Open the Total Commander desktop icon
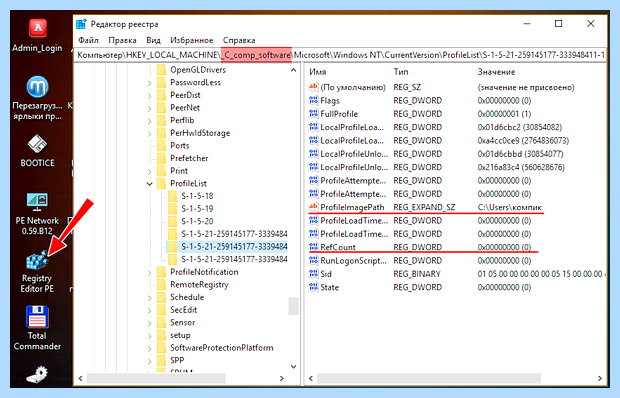This screenshot has width=620, height=398. [37, 328]
